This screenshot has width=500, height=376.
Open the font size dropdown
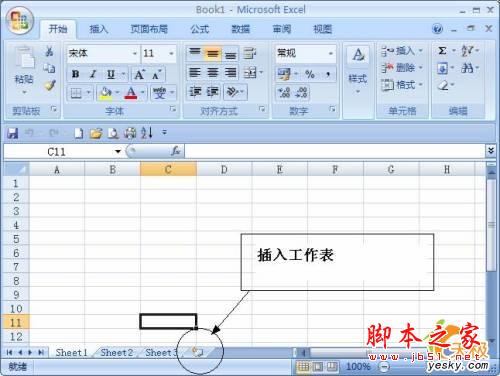tap(171, 53)
